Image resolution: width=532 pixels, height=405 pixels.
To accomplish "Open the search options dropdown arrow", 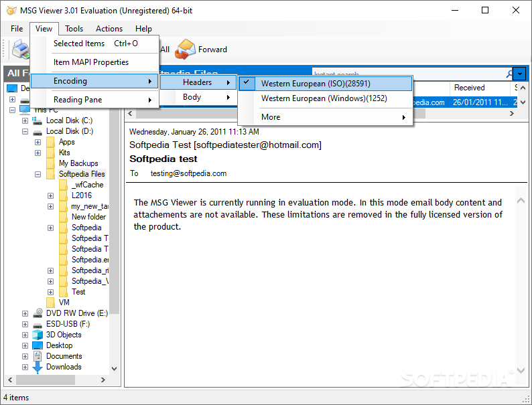I will tap(519, 74).
